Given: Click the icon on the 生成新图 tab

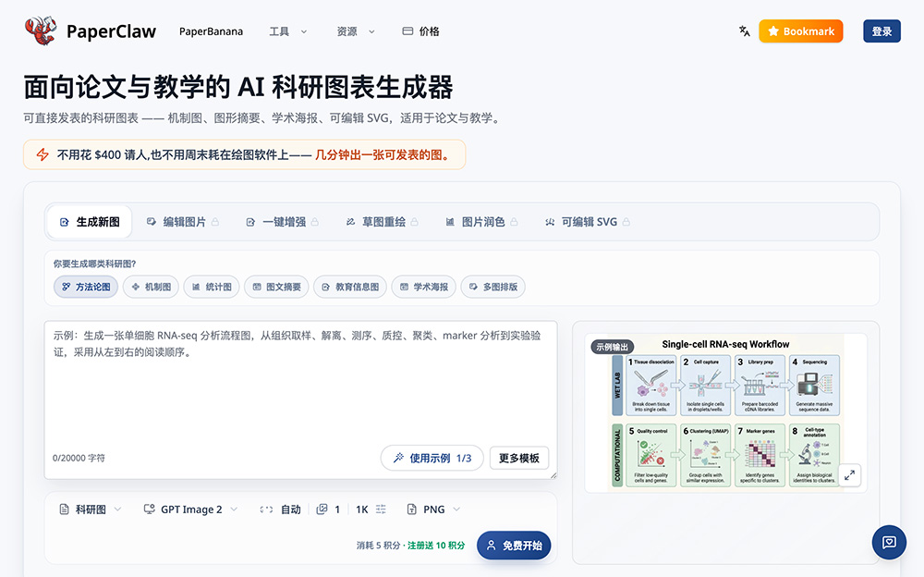Looking at the screenshot, I should point(65,223).
